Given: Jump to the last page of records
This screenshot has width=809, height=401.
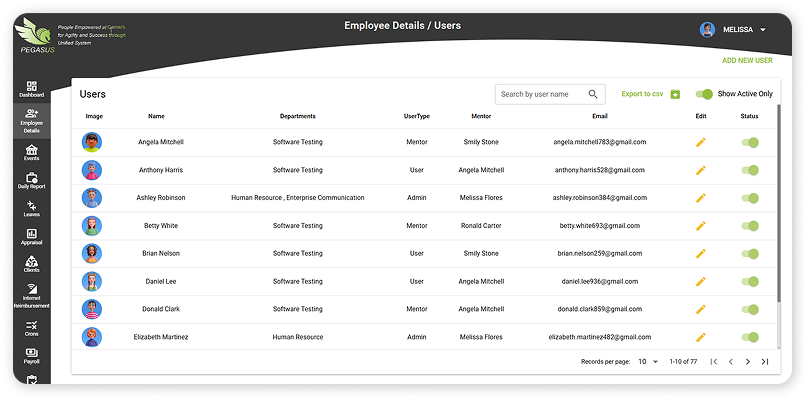Looking at the screenshot, I should [765, 362].
